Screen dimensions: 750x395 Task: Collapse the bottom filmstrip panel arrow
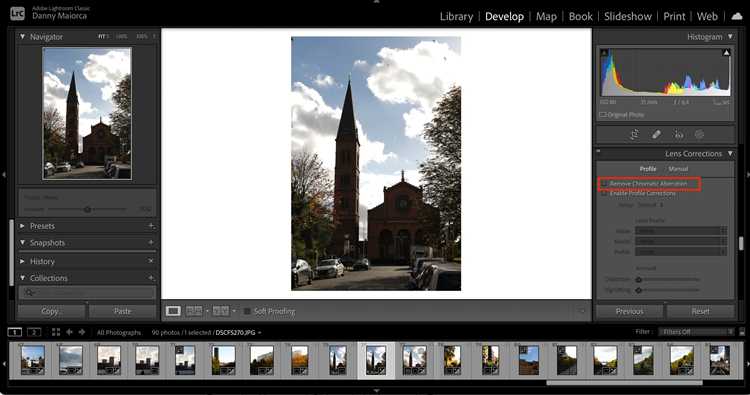point(376,391)
